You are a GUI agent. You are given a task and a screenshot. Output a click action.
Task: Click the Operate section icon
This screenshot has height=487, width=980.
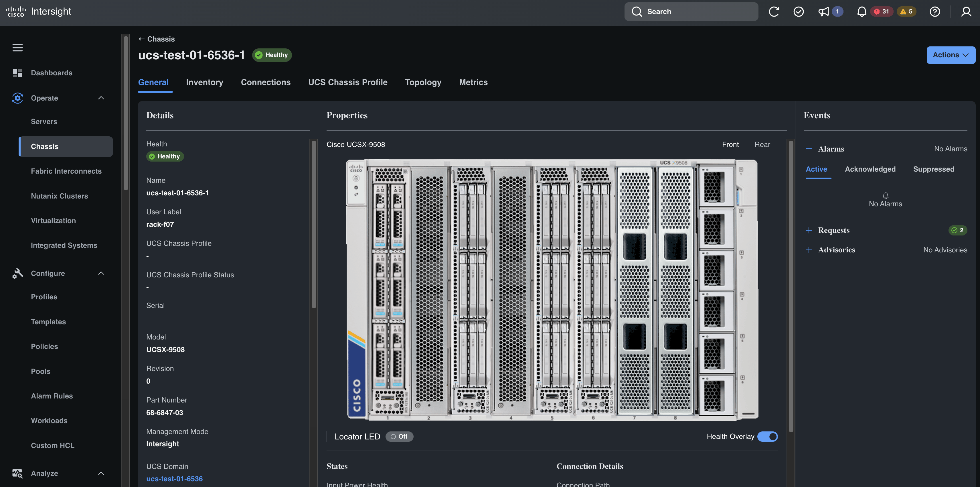(x=17, y=98)
